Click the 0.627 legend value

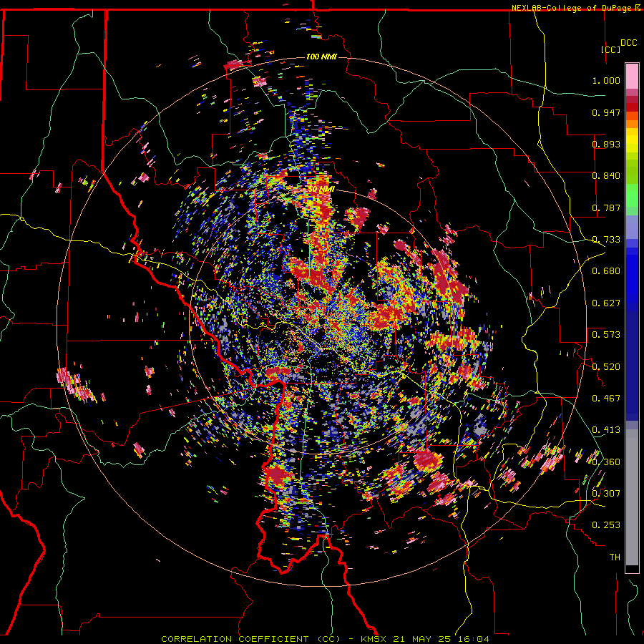(x=606, y=303)
